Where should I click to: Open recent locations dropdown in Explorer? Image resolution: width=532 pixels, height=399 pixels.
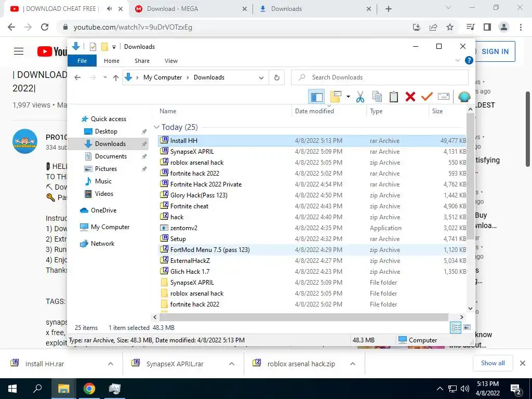105,77
